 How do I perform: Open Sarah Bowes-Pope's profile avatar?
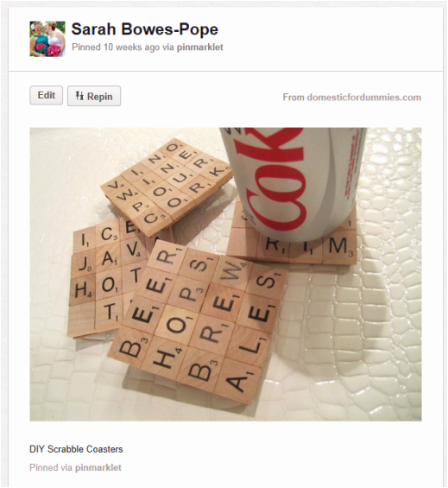click(47, 39)
